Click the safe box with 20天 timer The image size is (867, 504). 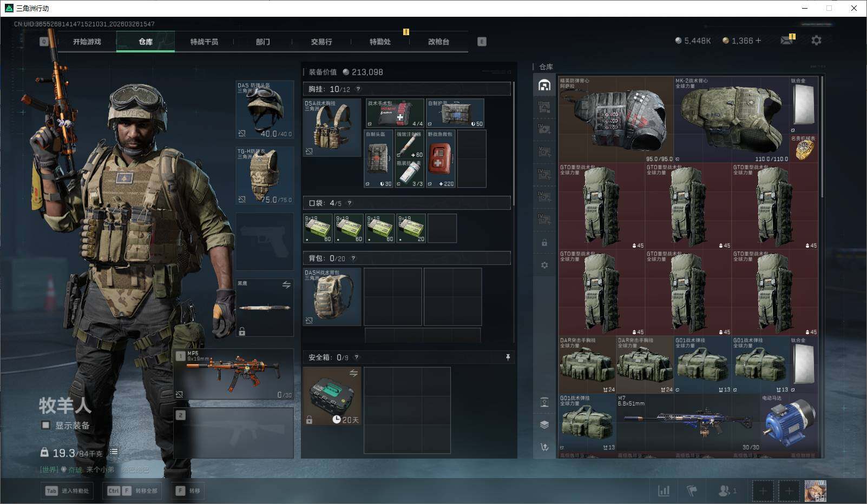[x=332, y=396]
